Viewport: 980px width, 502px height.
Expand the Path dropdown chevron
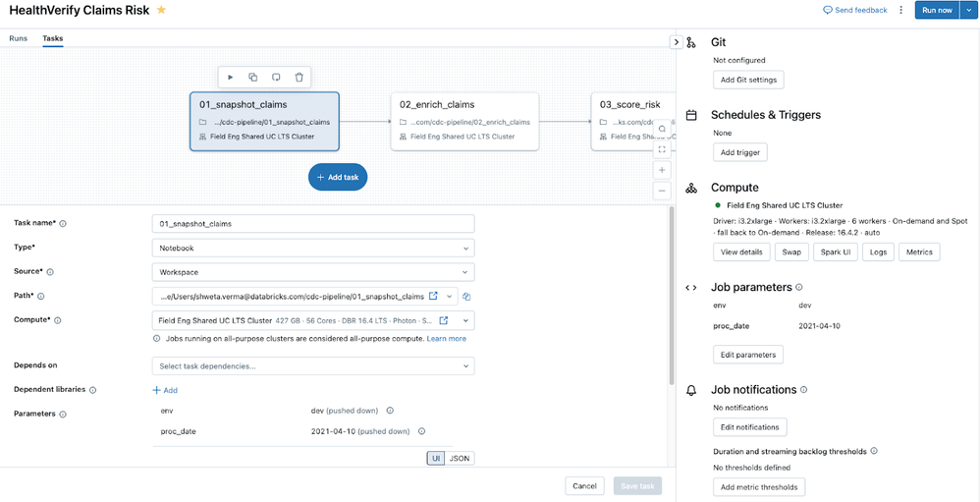click(451, 297)
